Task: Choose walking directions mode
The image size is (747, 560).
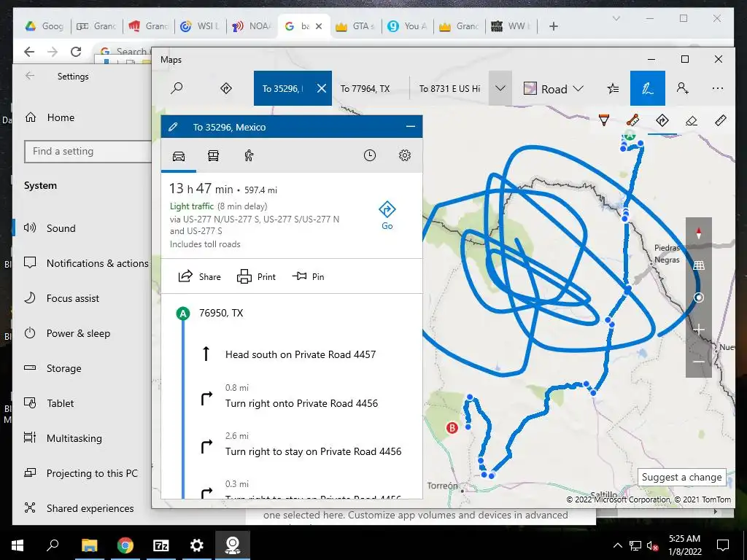Action: pyautogui.click(x=249, y=156)
